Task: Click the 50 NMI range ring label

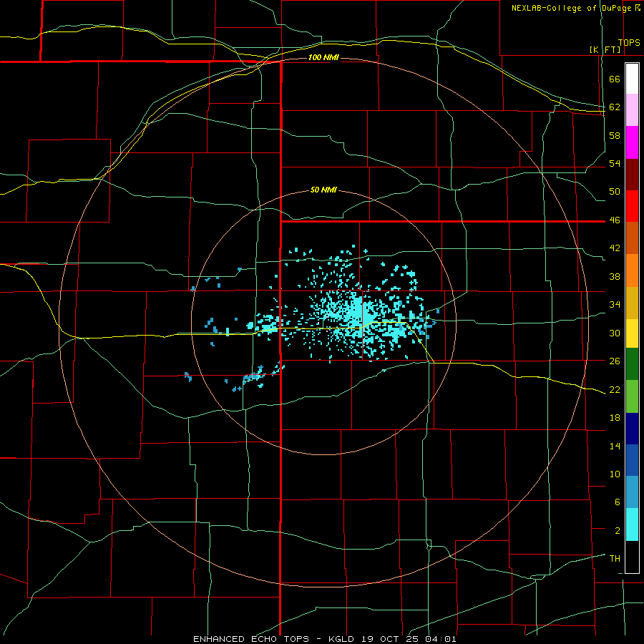Action: coord(323,190)
